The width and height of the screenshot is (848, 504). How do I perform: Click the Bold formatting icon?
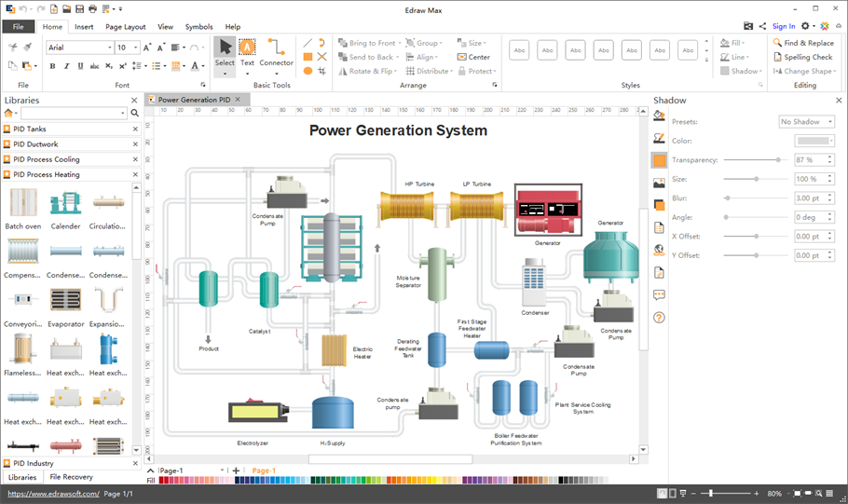tap(52, 66)
